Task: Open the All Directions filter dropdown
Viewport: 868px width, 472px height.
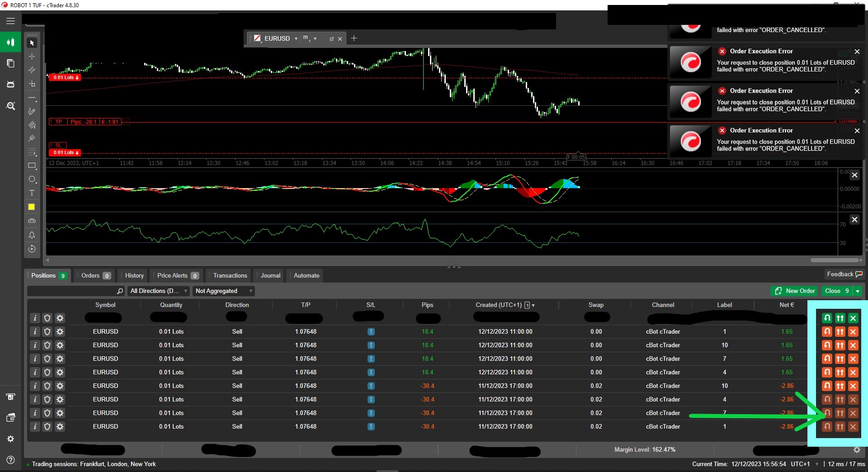Action: (x=158, y=291)
